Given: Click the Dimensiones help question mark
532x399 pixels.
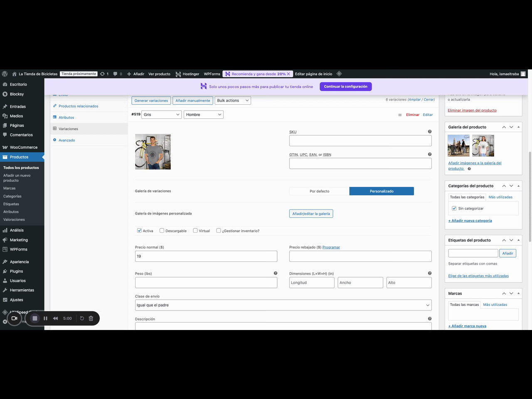Looking at the screenshot, I should click(430, 273).
